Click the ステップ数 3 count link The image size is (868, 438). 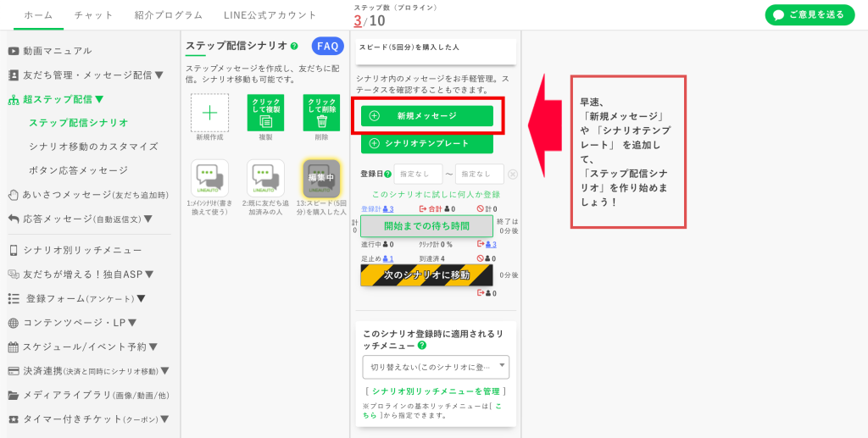pos(358,21)
